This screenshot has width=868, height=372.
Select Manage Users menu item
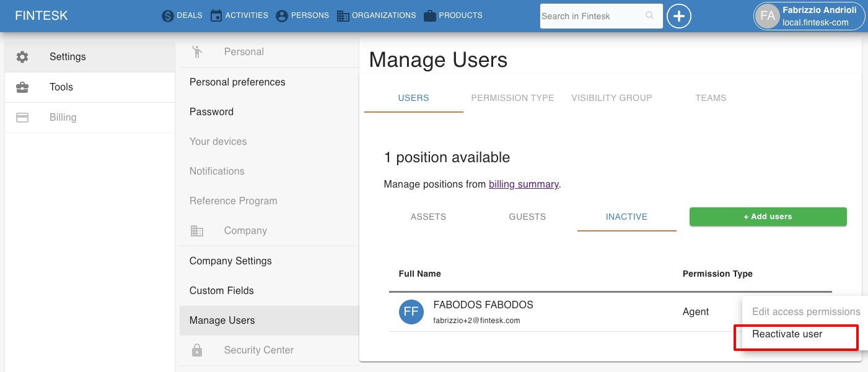click(269, 321)
